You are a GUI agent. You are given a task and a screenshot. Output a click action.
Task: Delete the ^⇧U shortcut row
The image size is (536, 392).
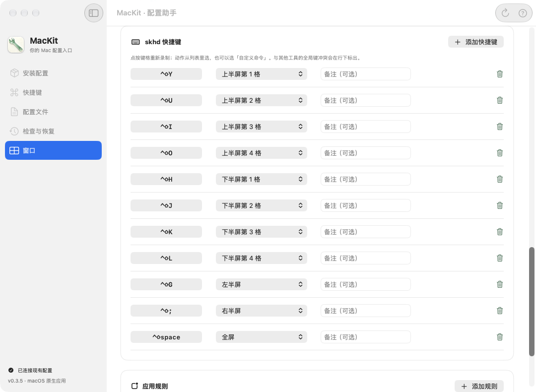point(500,100)
